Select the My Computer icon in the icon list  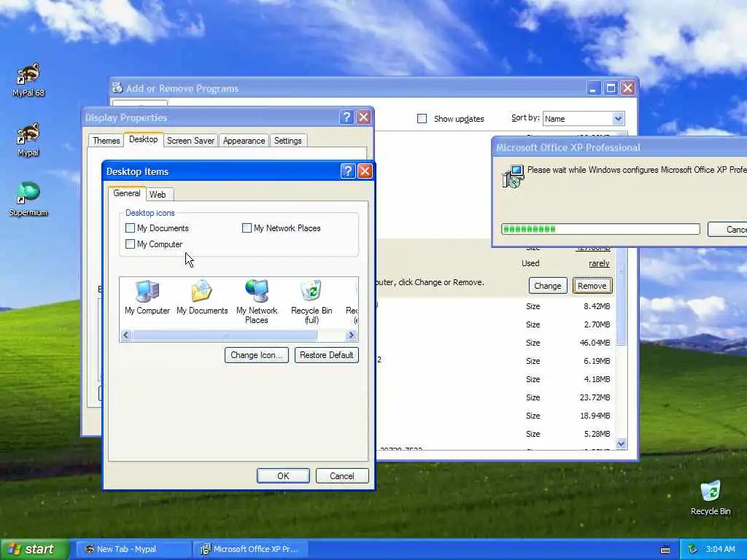[x=147, y=297]
